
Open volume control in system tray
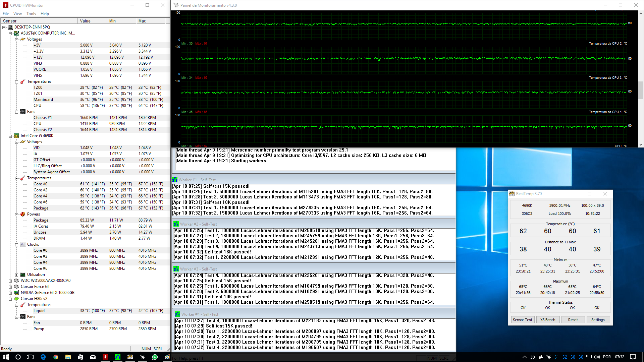click(597, 357)
